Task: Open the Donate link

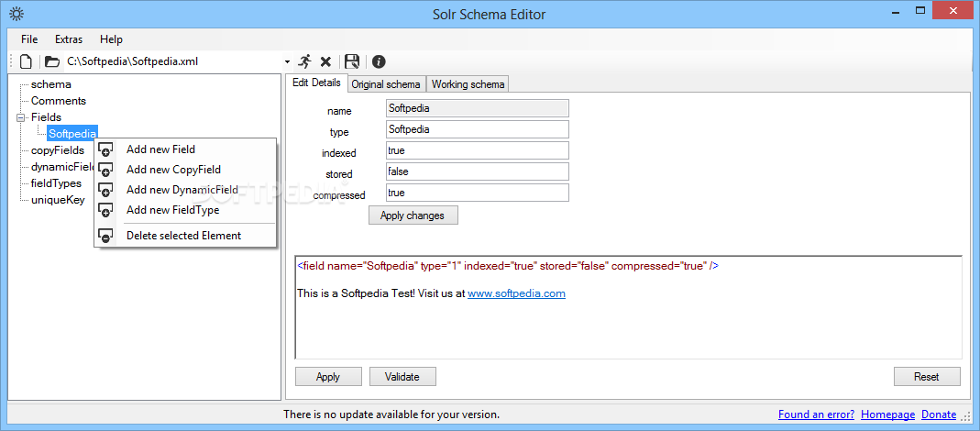Action: pyautogui.click(x=939, y=414)
